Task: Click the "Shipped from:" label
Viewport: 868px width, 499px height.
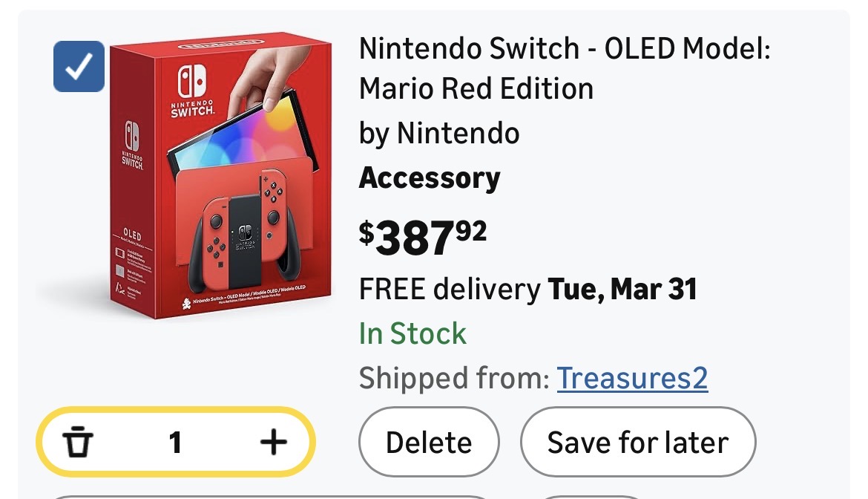Action: 453,378
